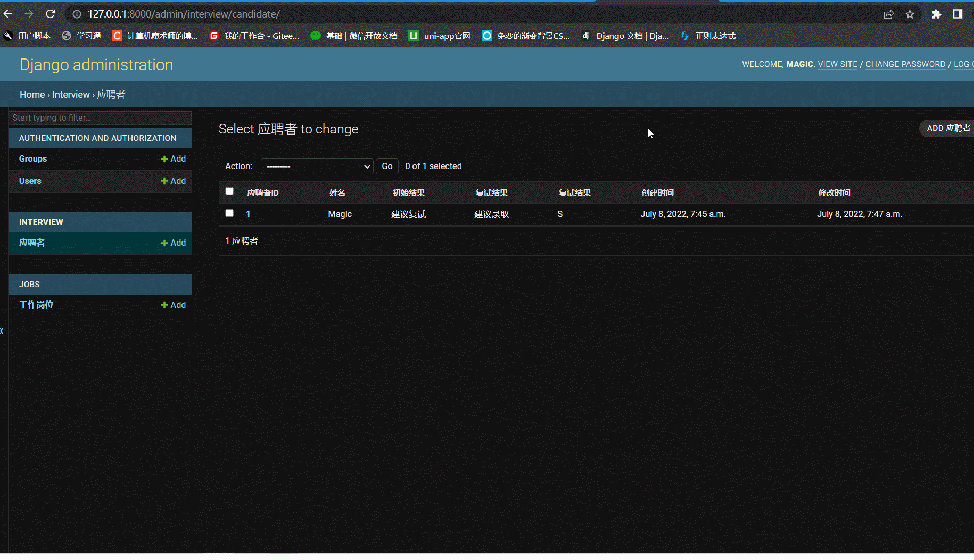Open the 免费的渐变背景CS bookmark
Image resolution: width=974 pixels, height=560 pixels.
[x=526, y=36]
